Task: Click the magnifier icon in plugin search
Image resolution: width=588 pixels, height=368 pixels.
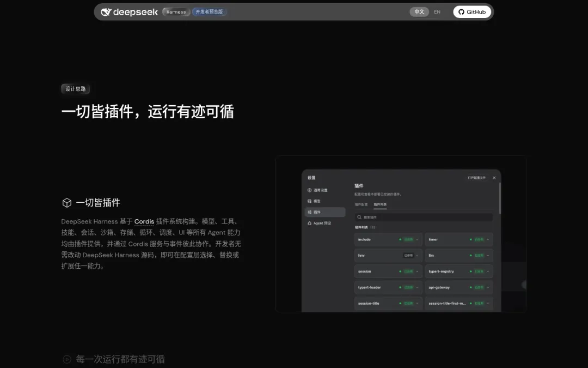Action: coord(359,217)
